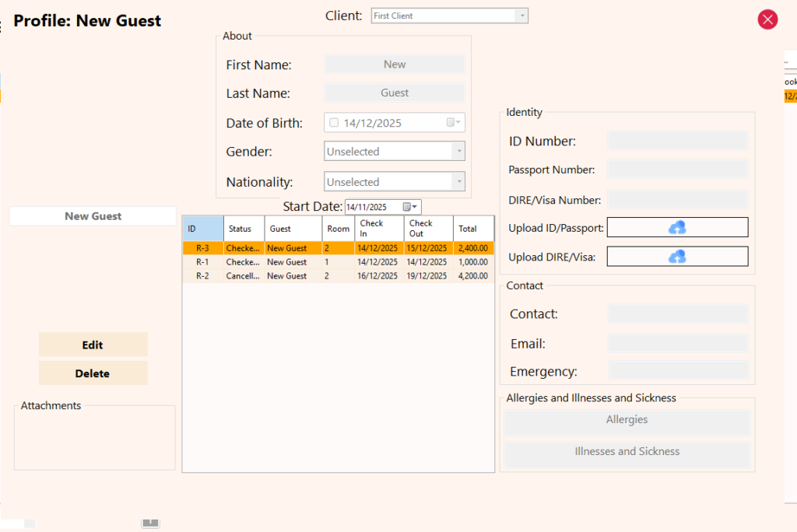Toggle the Date of Birth checkbox

334,122
